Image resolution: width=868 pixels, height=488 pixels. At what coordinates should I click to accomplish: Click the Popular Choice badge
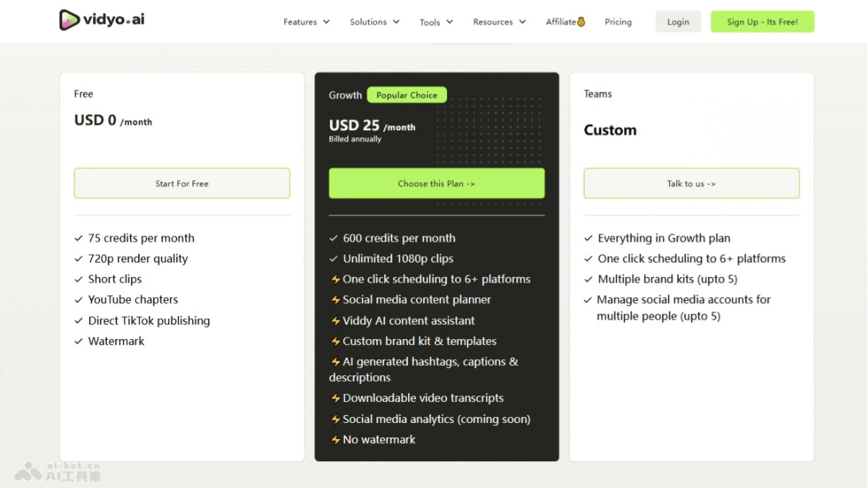[407, 95]
